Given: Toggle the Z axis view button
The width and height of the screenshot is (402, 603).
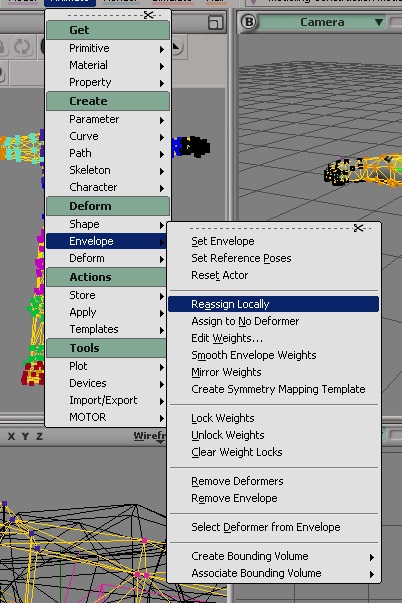Looking at the screenshot, I should [x=39, y=436].
